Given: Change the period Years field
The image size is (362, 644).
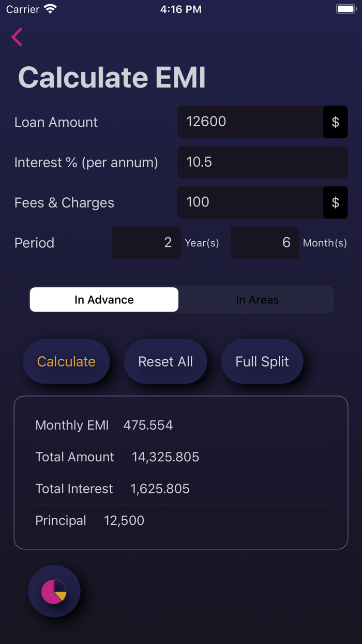Looking at the screenshot, I should [x=146, y=243].
